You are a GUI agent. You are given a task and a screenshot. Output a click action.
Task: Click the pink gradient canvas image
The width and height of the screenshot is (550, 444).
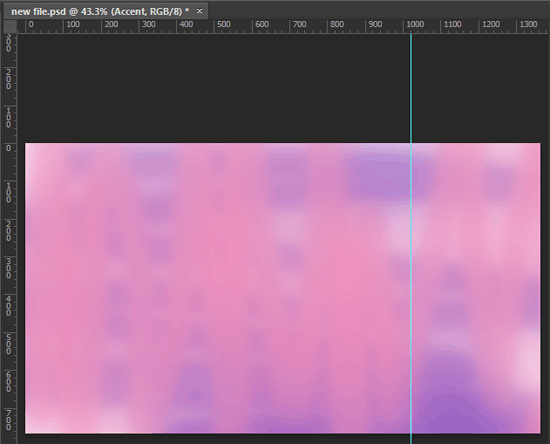pyautogui.click(x=283, y=288)
